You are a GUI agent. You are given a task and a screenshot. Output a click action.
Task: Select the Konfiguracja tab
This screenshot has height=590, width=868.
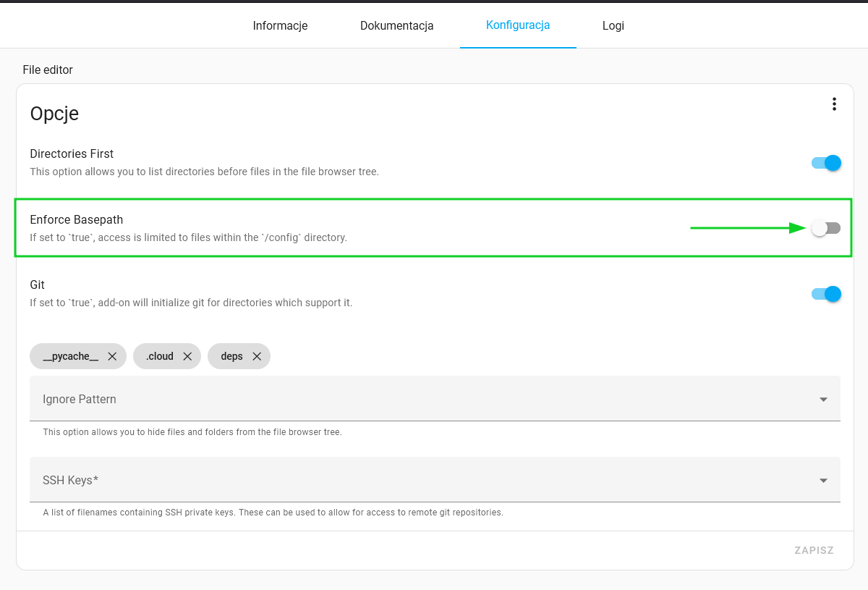click(518, 25)
